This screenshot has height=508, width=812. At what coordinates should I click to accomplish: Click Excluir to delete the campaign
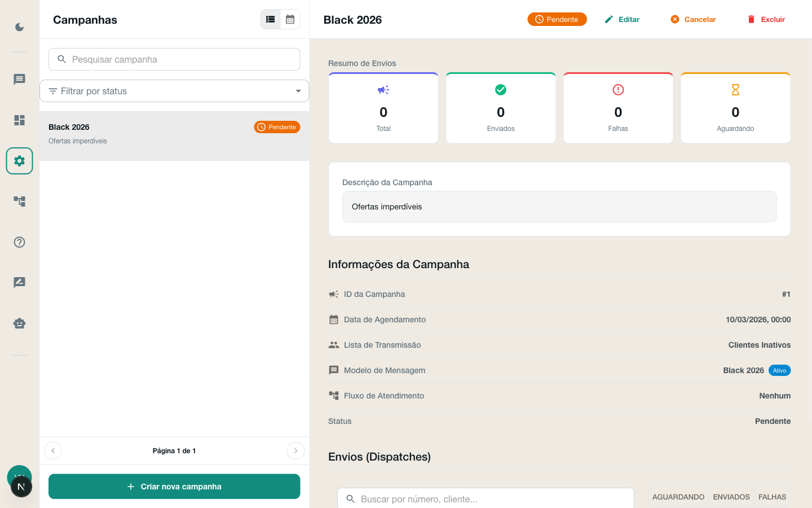pos(766,19)
